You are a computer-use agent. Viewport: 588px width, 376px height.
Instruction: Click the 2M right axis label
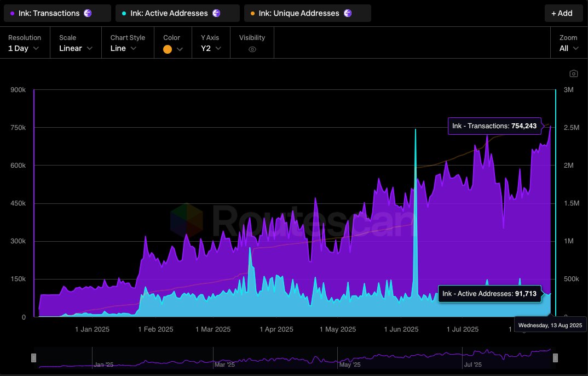pos(568,166)
